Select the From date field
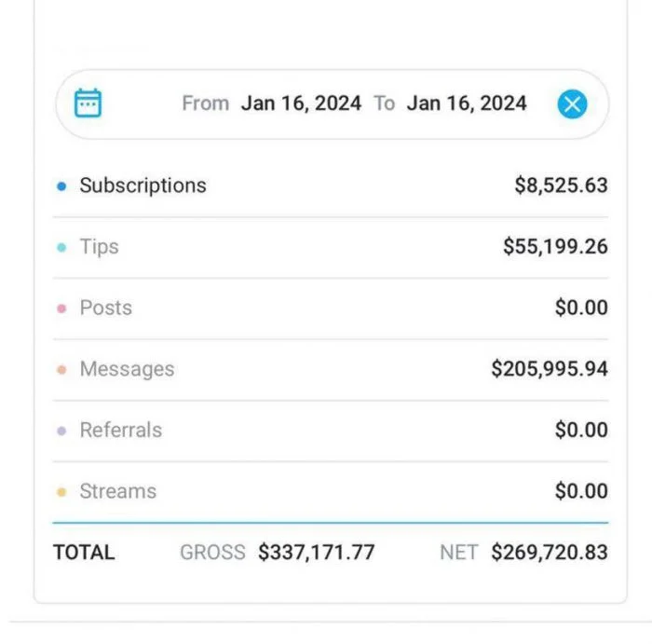 coord(301,103)
